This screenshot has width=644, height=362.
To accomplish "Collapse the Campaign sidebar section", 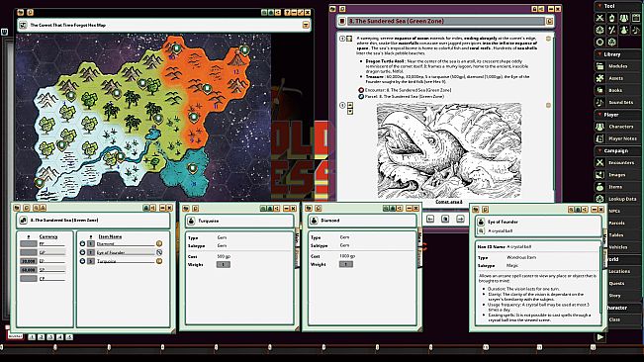I will [600, 150].
